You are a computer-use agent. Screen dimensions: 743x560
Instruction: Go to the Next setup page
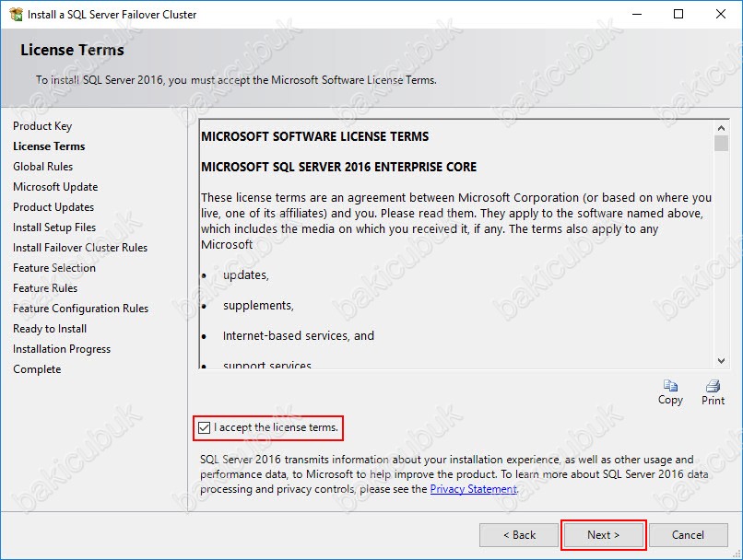point(603,535)
